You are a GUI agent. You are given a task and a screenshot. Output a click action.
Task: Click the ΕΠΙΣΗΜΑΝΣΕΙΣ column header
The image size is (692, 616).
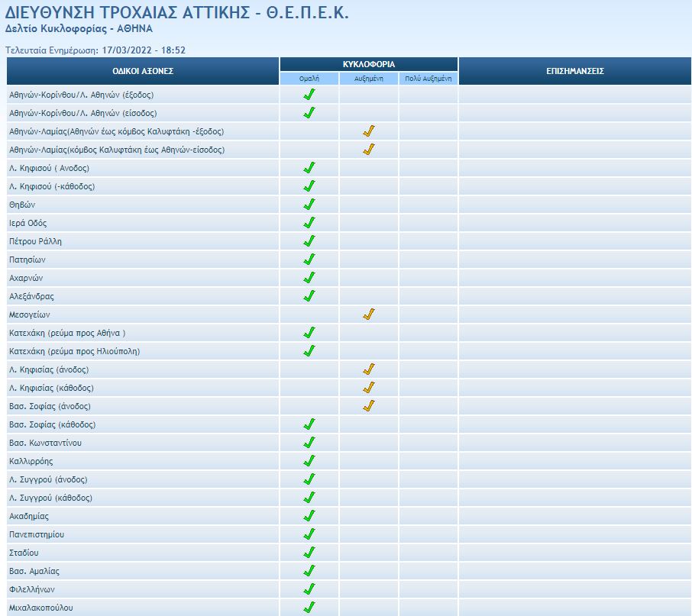575,71
